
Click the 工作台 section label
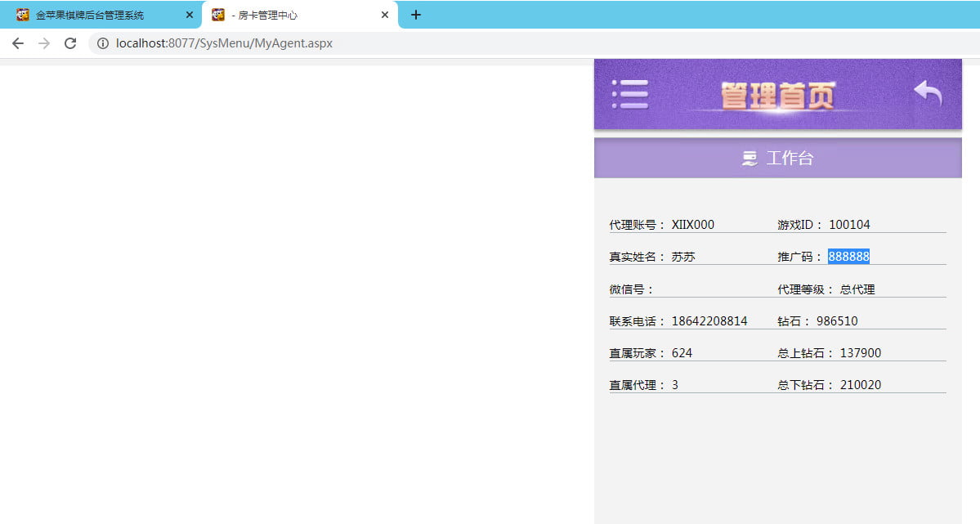click(790, 159)
